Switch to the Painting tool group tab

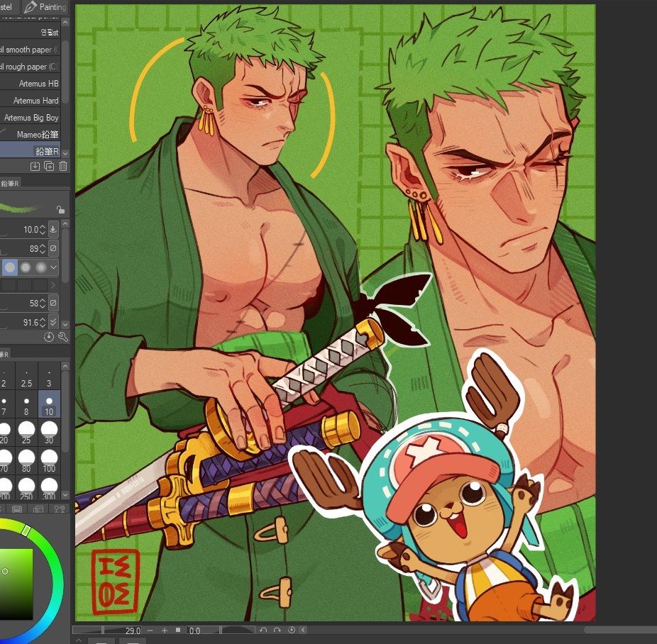45,7
